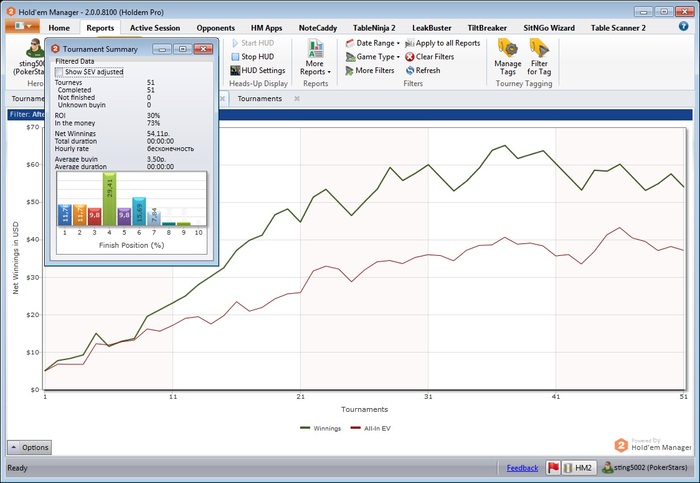Click Apply to all Reports
This screenshot has height=483, width=700.
(x=442, y=43)
